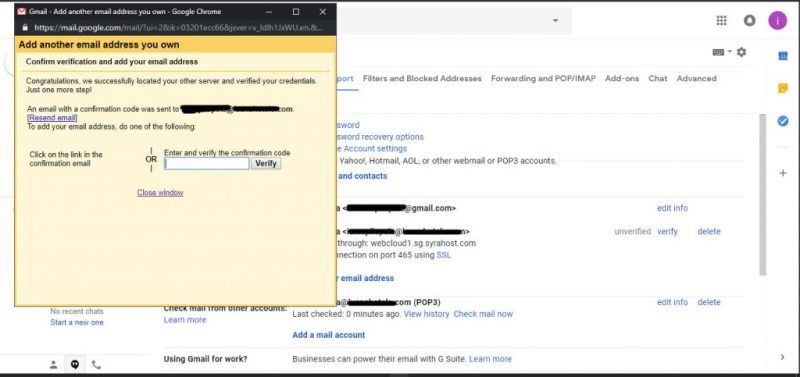Select the Hangouts conversations icon
This screenshot has height=377, width=800.
tap(74, 364)
